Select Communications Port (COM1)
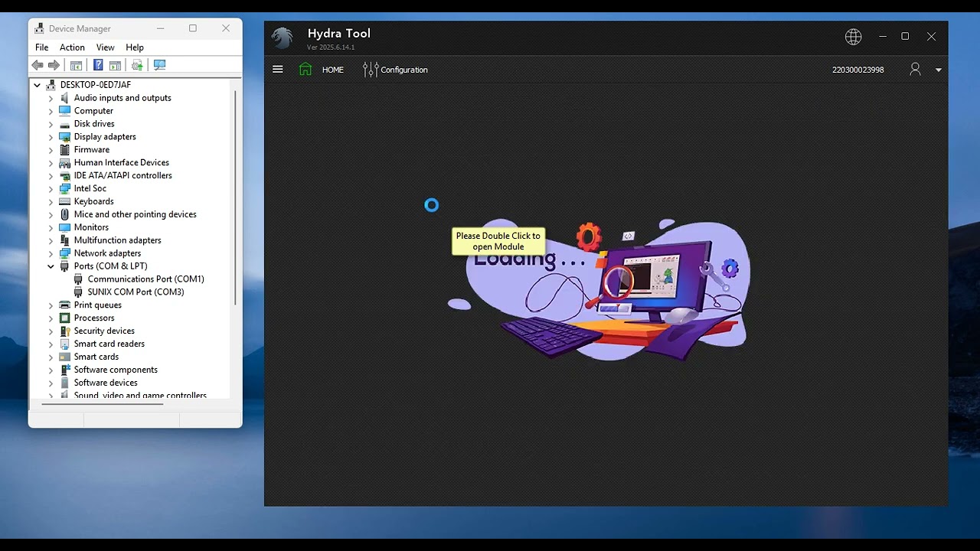The width and height of the screenshot is (980, 551). (x=146, y=279)
